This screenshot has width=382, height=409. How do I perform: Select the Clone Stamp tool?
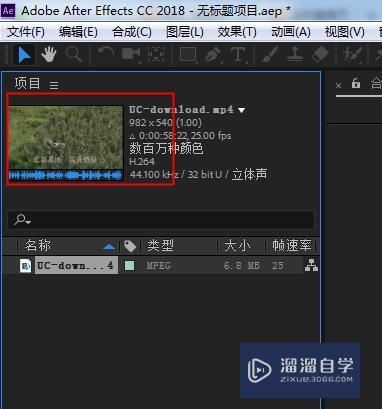295,54
